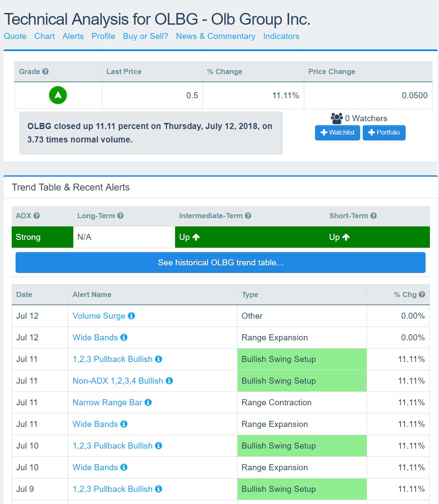Open info icon beside Jul 12 Wide Bands
The width and height of the screenshot is (439, 504).
click(124, 337)
